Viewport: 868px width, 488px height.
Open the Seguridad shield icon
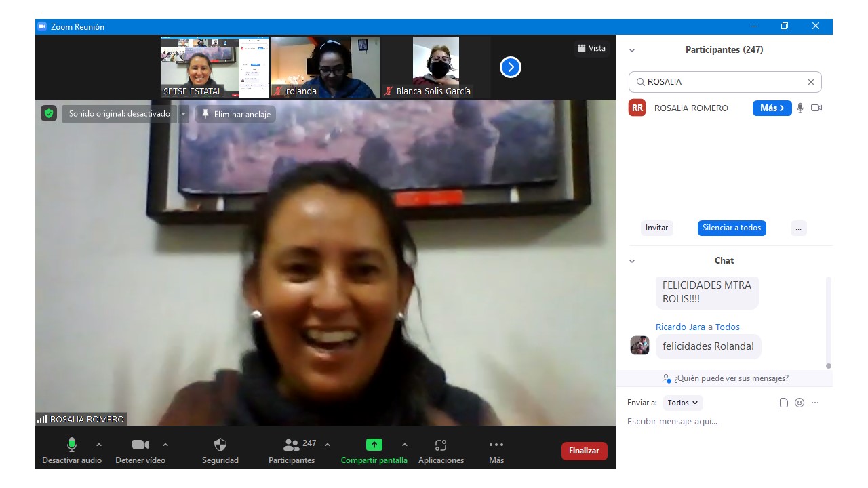220,445
